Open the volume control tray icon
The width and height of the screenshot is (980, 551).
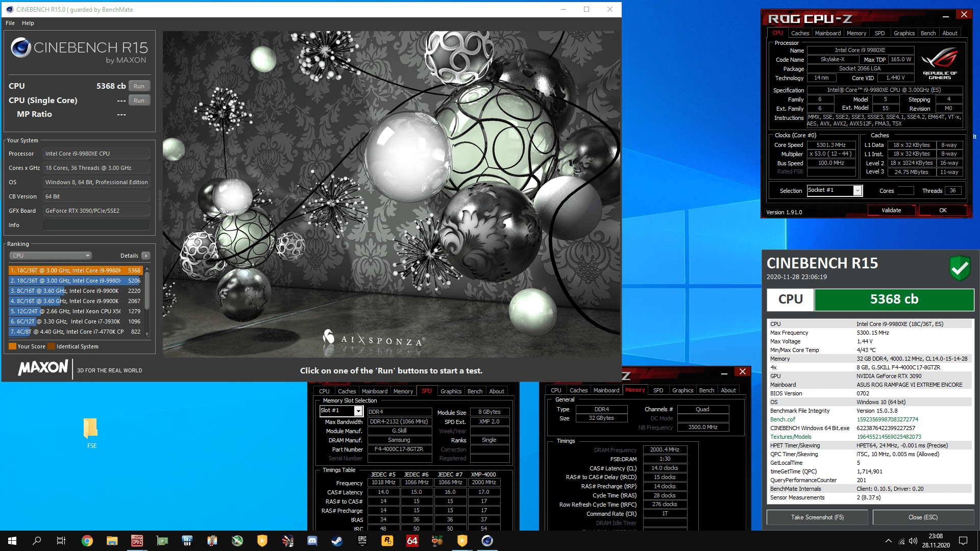click(913, 541)
